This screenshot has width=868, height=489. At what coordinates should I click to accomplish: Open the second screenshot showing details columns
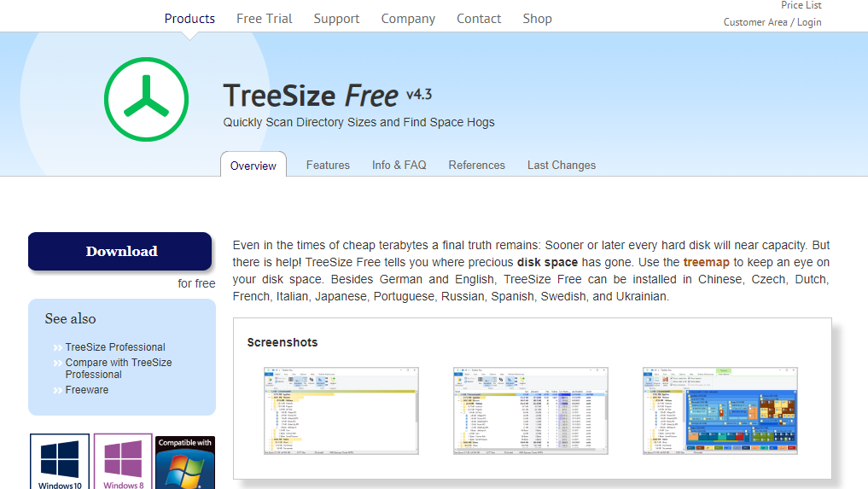tap(530, 411)
